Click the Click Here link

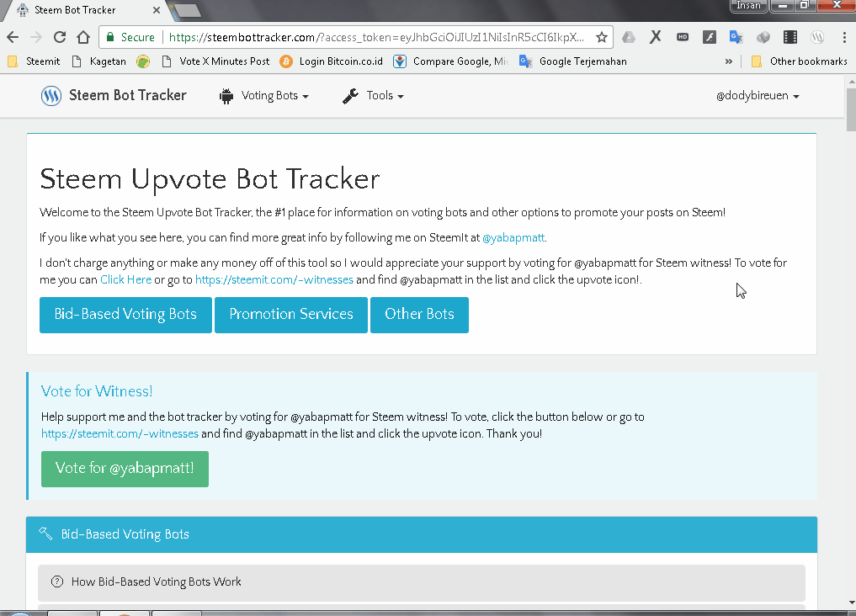(x=125, y=280)
